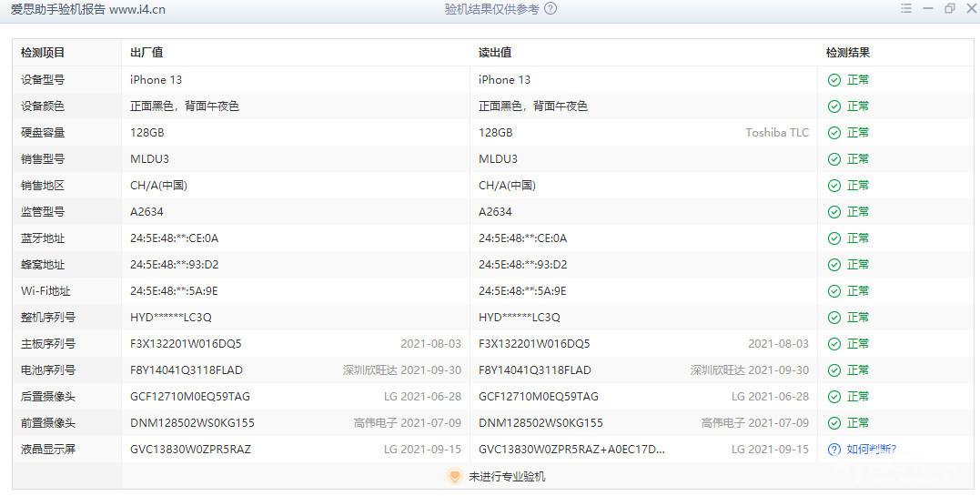Click the question mark icon in 液晶显示屏 row
The height and width of the screenshot is (496, 980).
point(834,450)
